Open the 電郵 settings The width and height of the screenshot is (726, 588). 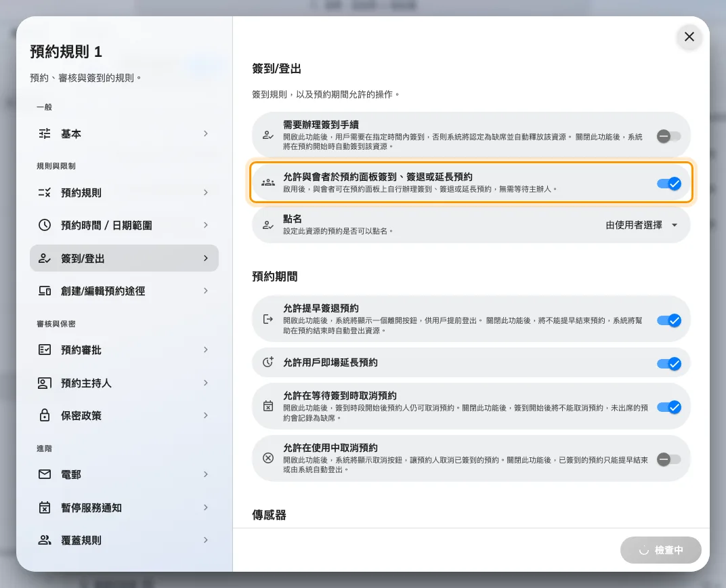click(x=124, y=474)
